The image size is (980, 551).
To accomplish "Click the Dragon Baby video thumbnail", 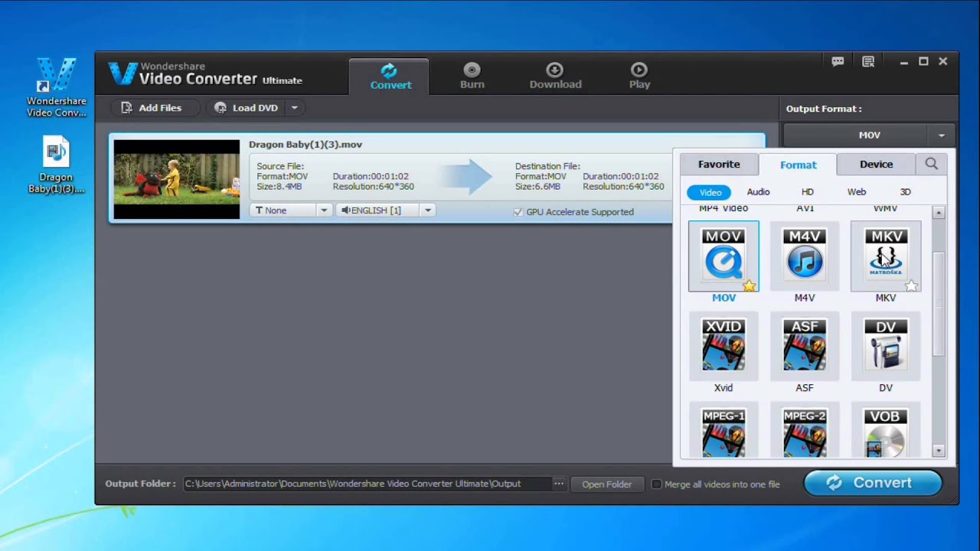I will coord(177,179).
